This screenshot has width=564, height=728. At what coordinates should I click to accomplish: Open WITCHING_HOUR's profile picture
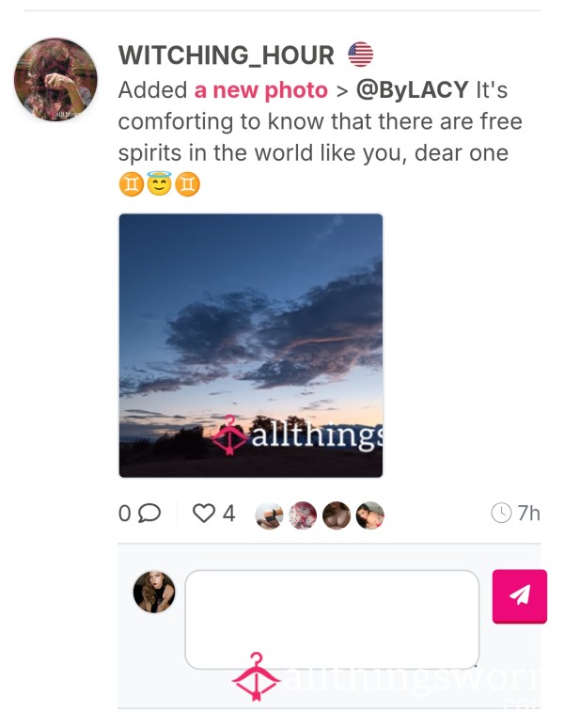click(x=55, y=79)
